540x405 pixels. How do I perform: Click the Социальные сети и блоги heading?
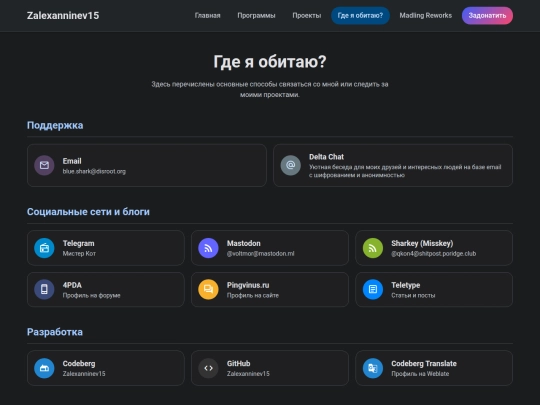(88, 211)
